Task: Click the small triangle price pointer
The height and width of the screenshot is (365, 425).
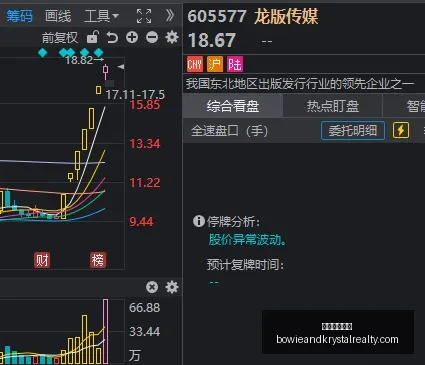Action: (x=121, y=67)
